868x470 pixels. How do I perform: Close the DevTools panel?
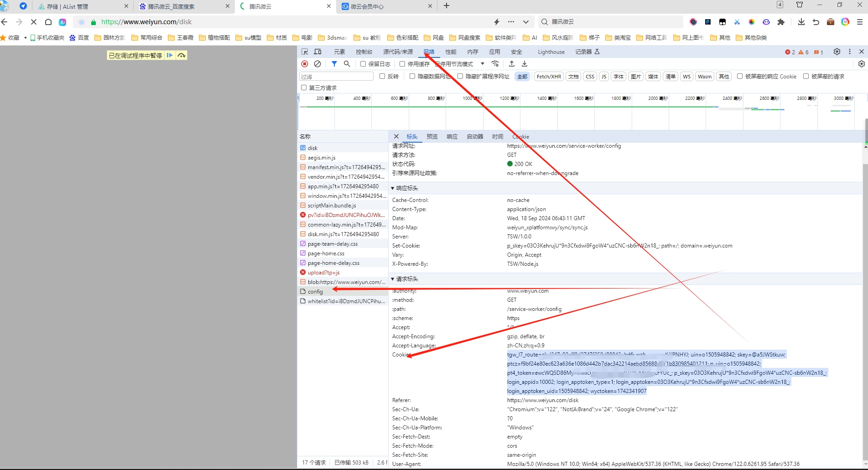tap(862, 52)
